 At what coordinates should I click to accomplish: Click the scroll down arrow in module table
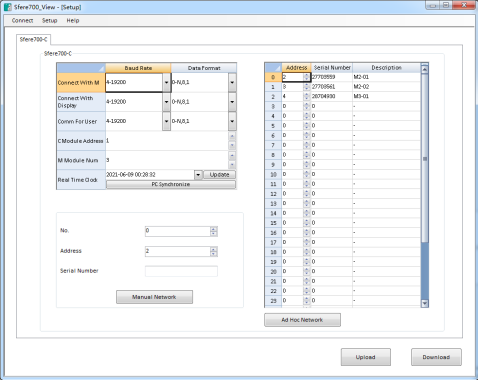click(425, 303)
